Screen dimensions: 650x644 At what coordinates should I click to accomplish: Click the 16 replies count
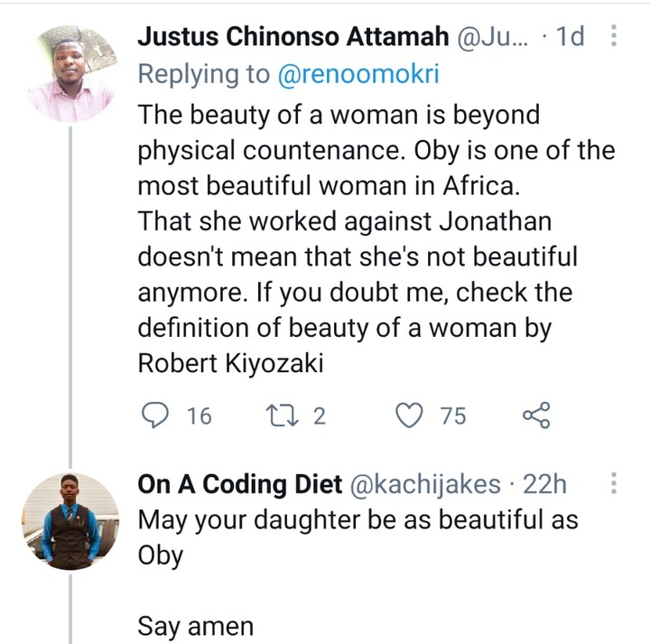(199, 415)
